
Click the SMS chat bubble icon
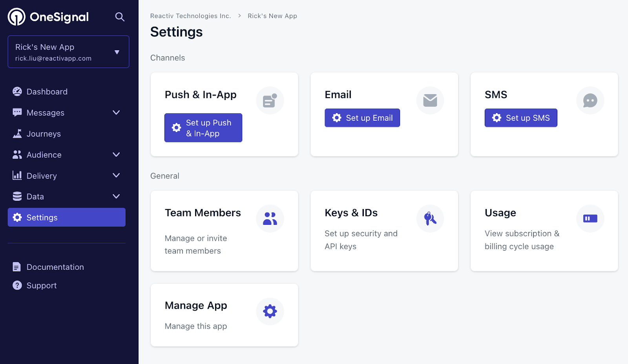tap(590, 101)
